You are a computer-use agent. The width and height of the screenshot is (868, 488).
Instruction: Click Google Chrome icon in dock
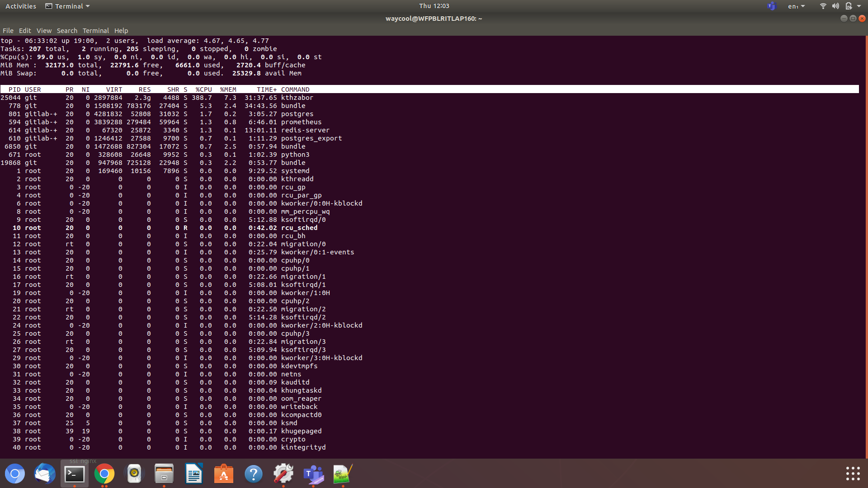(x=104, y=474)
